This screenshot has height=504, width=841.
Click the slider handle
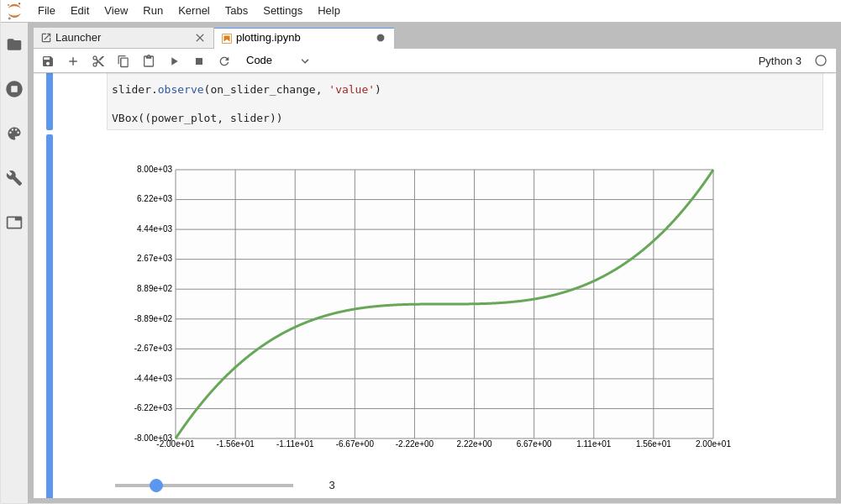(x=156, y=486)
